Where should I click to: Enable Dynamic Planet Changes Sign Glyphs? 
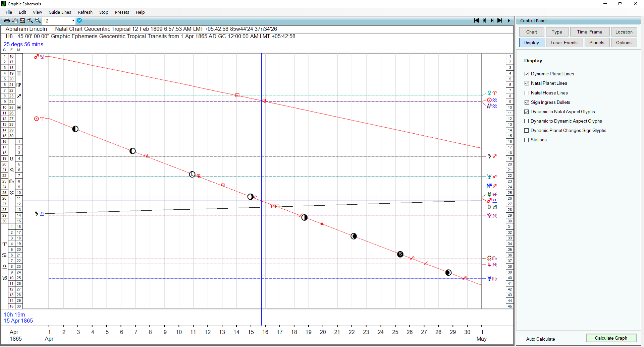(527, 130)
